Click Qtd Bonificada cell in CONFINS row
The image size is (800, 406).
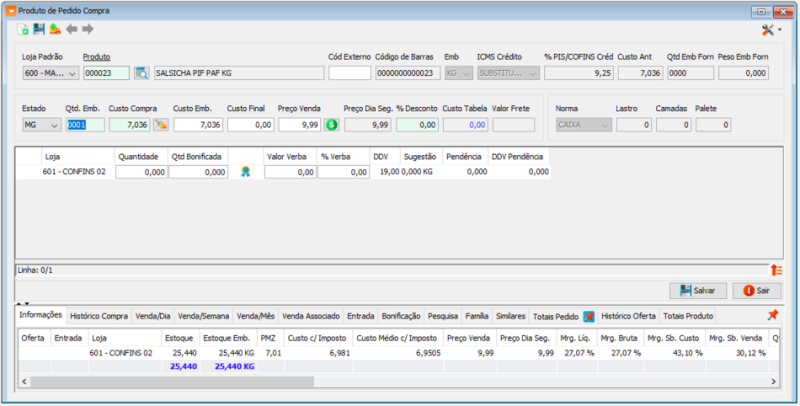(198, 172)
